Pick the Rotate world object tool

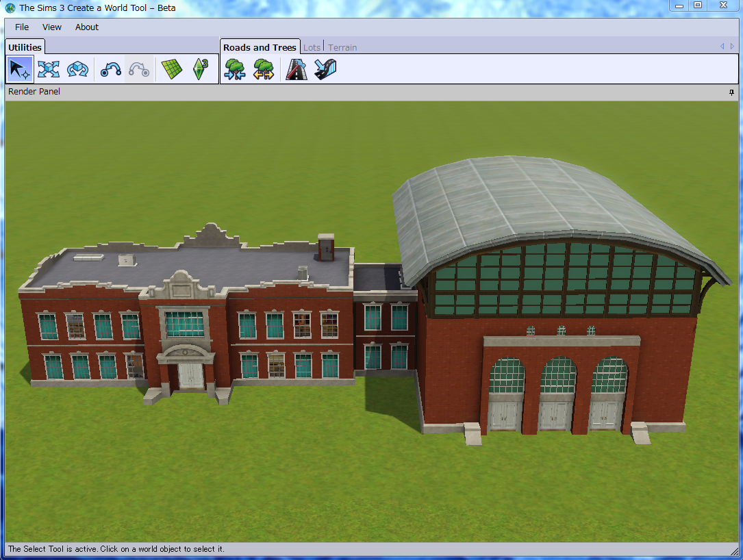[77, 69]
